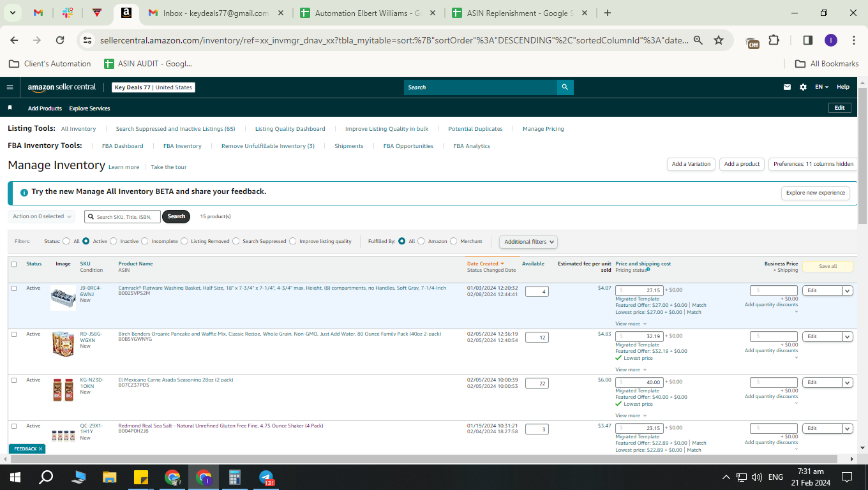
Task: Switch to ASIN Replenishment Google Sheets tab
Action: (x=520, y=13)
